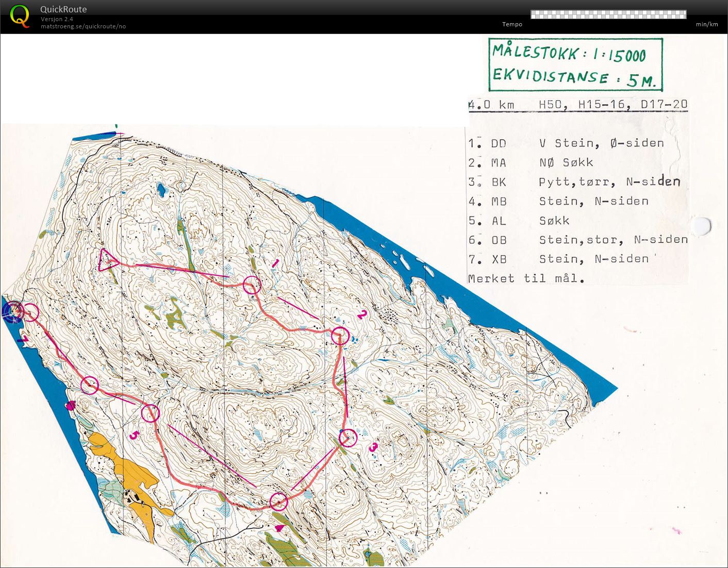Click the min/km unit label
The width and height of the screenshot is (728, 568).
click(707, 24)
